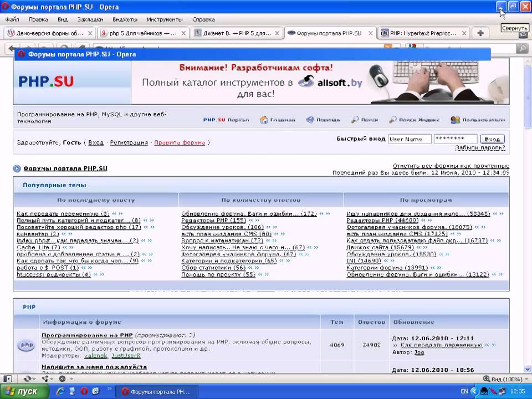Open the Закладки menu
Screen dimensions: 532x399
[90, 19]
